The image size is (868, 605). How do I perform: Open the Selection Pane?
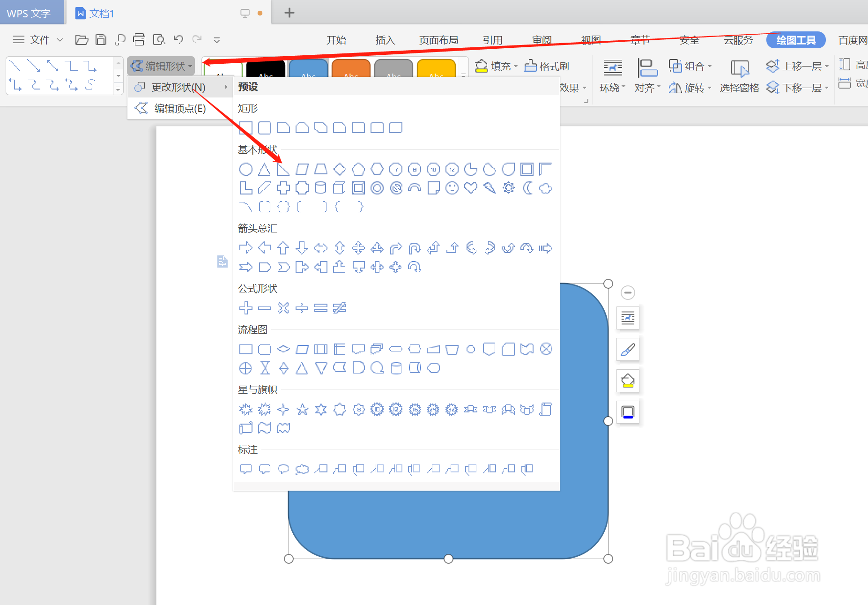point(739,76)
